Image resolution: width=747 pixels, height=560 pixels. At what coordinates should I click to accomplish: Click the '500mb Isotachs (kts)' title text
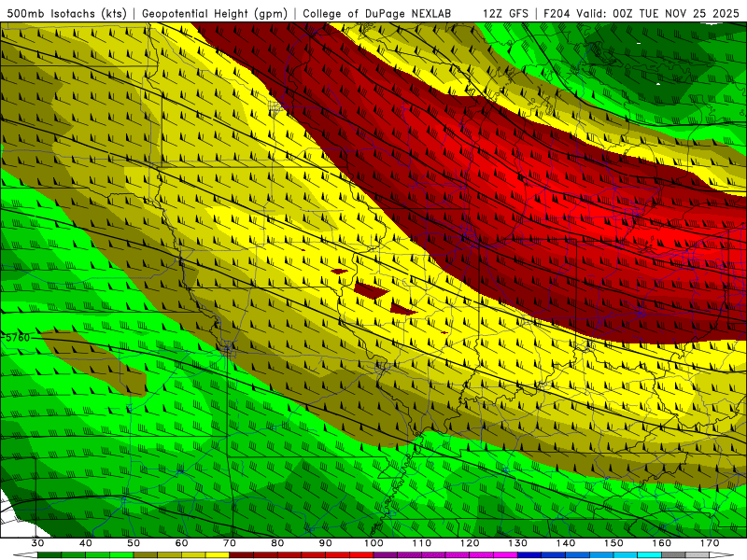point(66,13)
